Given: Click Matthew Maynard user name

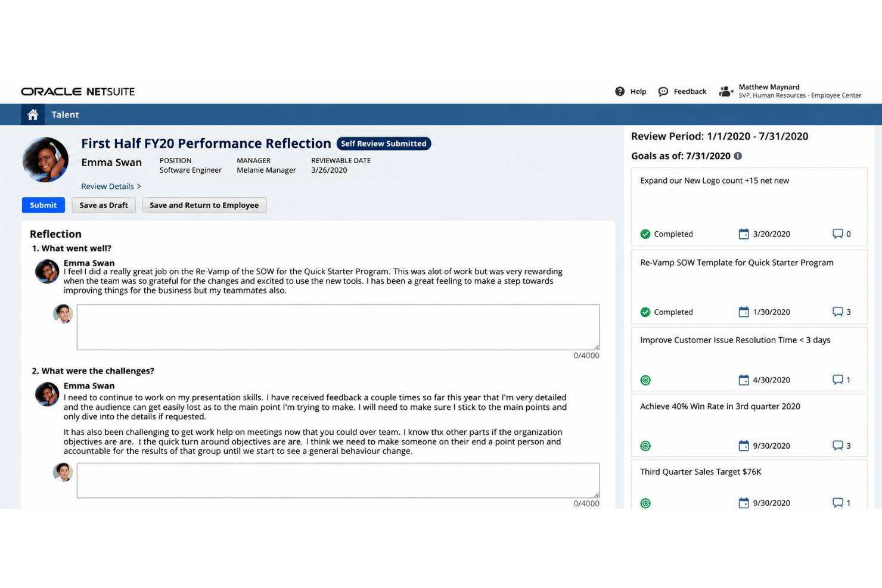Looking at the screenshot, I should [769, 87].
